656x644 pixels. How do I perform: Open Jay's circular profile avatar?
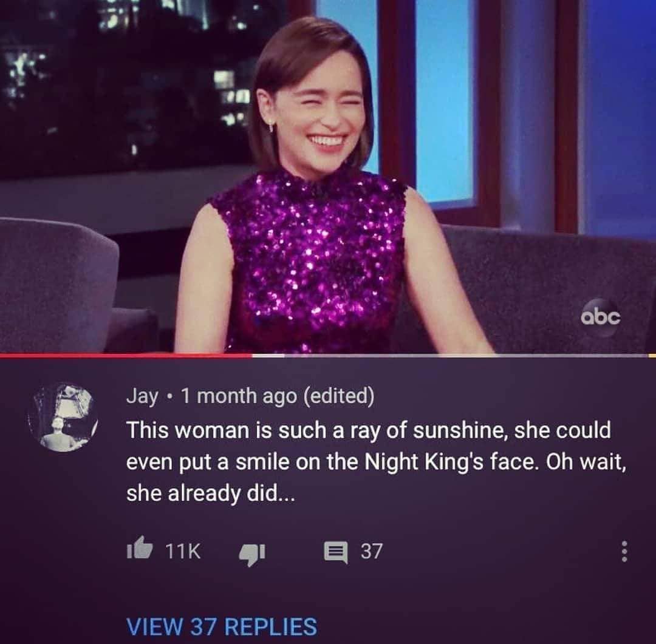point(63,417)
